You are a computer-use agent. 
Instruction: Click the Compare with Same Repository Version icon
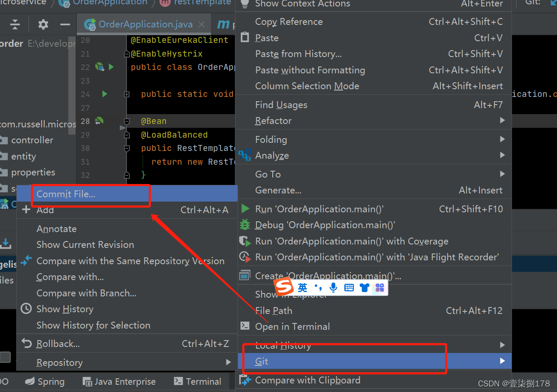26,260
